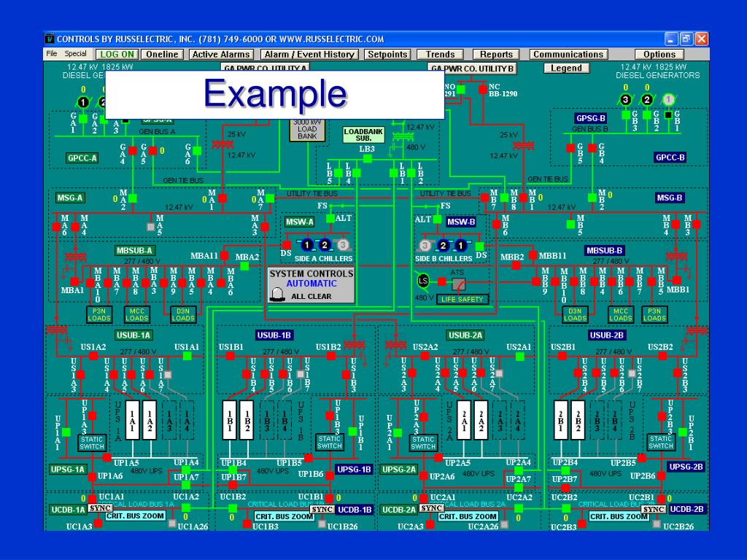Toggle the MA2 breaker
The height and width of the screenshot is (560, 747).
pyautogui.click(x=133, y=198)
